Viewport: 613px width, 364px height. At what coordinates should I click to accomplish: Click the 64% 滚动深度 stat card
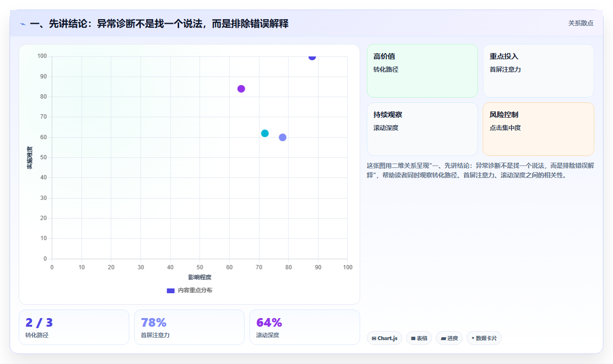(x=305, y=327)
